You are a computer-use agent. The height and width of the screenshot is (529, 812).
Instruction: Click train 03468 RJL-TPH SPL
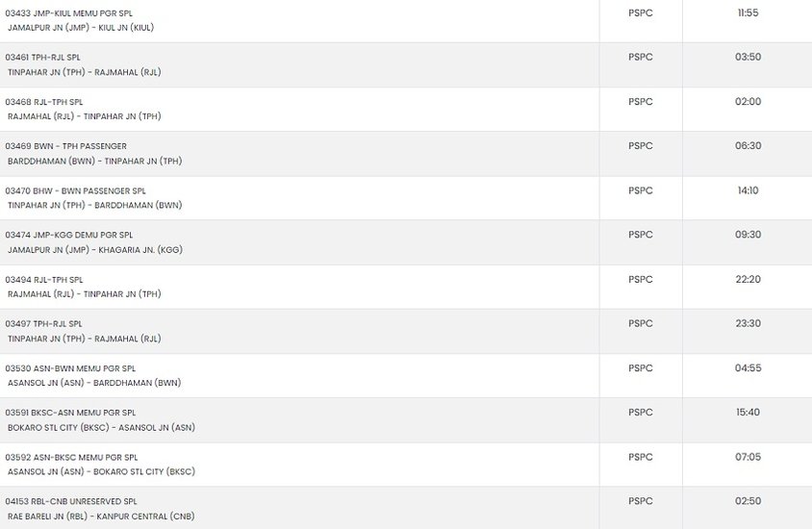44,102
